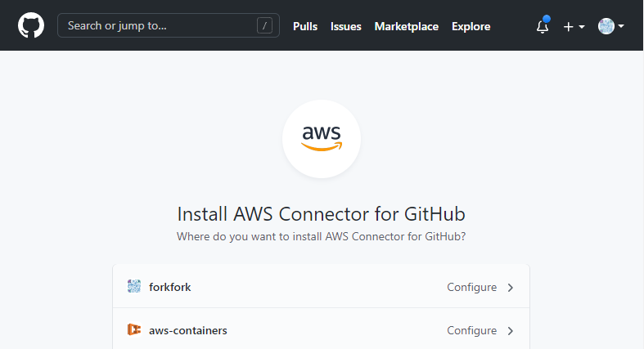Open the notifications bell
644x349 pixels.
click(x=543, y=26)
